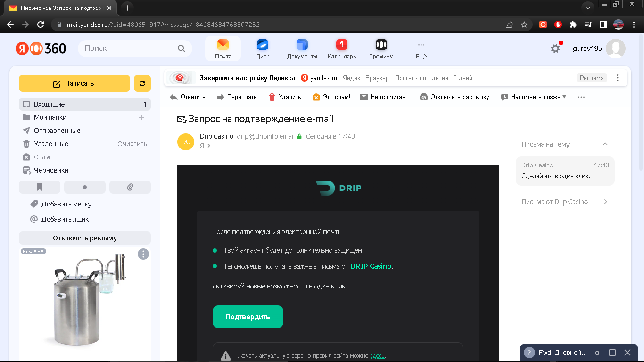The width and height of the screenshot is (644, 362).
Task: Mark the message as Это спам!
Action: [x=331, y=97]
